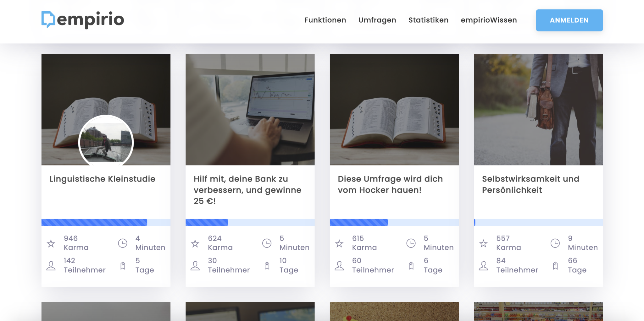
Task: Open the survey Linguistische Kleinstudie
Action: click(x=102, y=179)
